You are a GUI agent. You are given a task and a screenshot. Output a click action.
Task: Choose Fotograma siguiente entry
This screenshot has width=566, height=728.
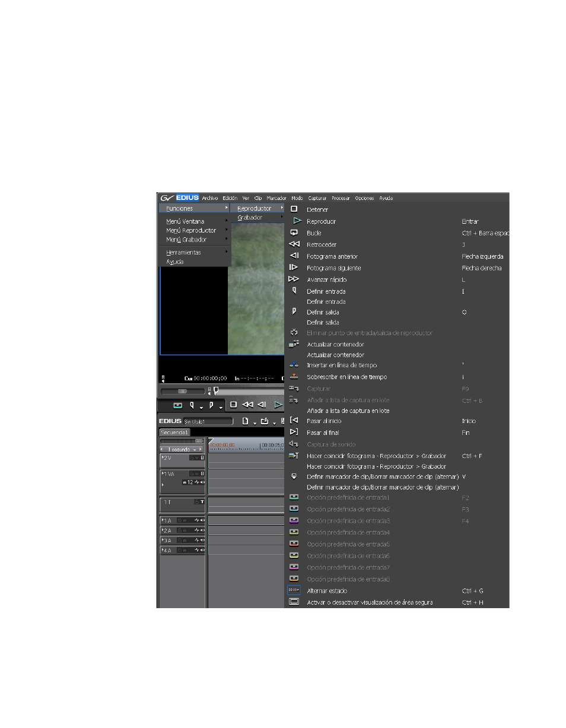(x=334, y=268)
